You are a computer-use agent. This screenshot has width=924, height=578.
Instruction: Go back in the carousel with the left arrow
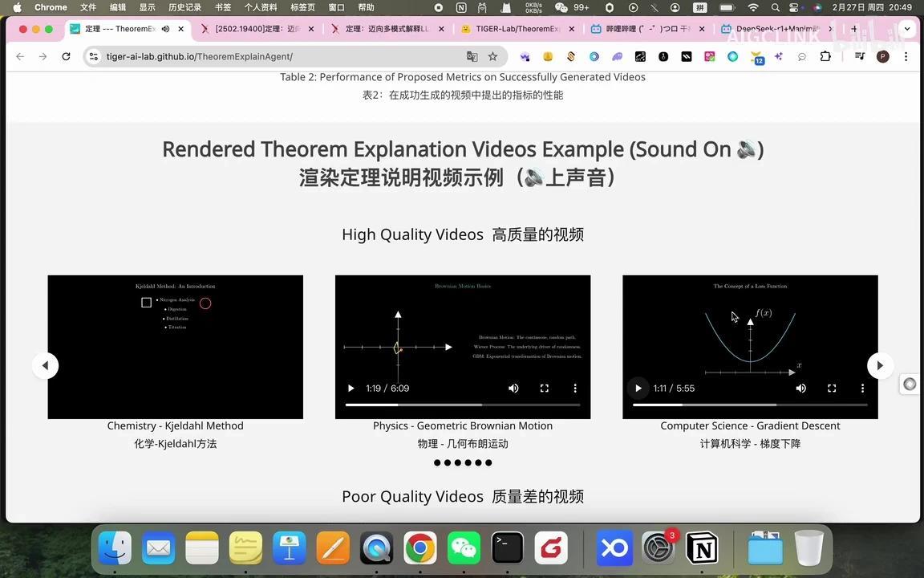pos(45,365)
